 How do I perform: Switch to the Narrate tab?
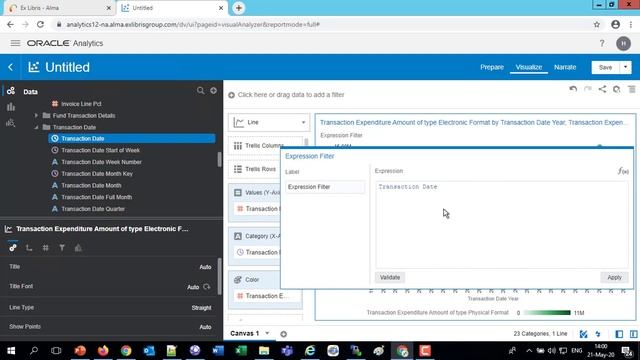(x=565, y=67)
